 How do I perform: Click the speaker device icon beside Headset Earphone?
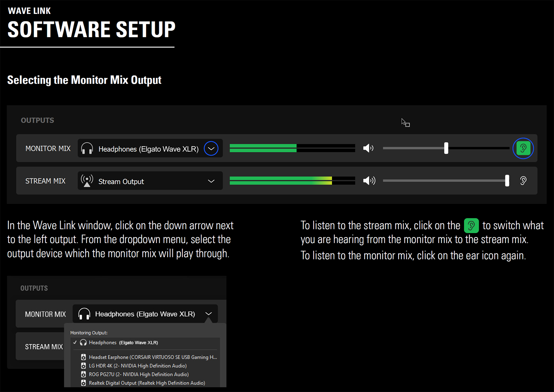83,357
